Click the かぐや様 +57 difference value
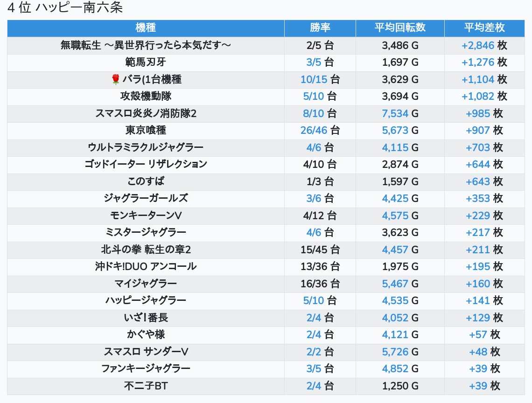Viewport: 532px width, 403px height. tap(478, 335)
